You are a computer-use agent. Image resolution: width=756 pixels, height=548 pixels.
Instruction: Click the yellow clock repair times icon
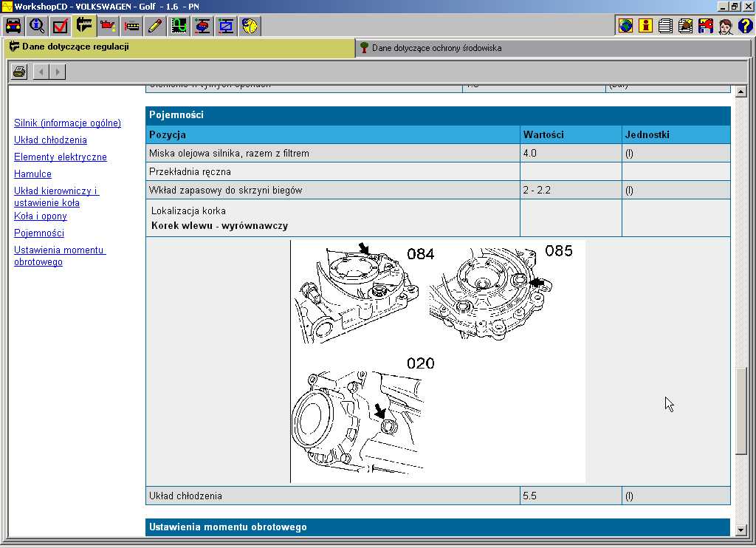(250, 27)
